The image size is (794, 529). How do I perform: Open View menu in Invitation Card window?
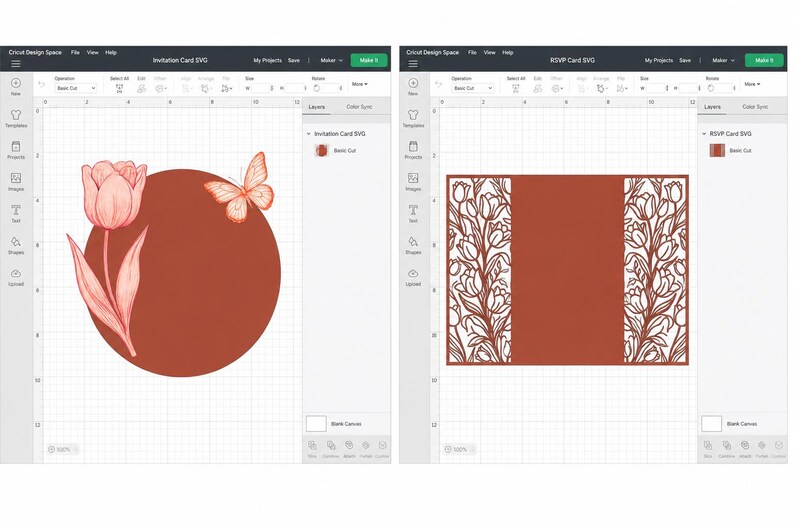tap(92, 52)
